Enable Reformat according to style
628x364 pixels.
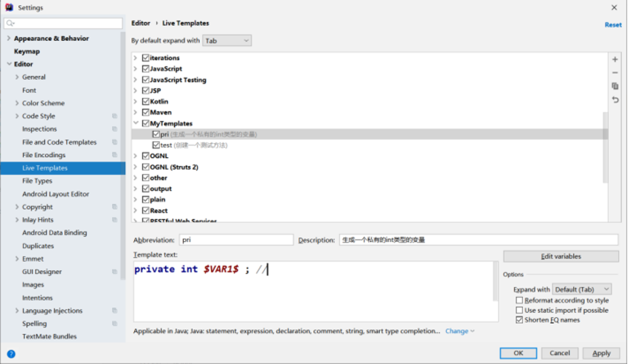point(519,301)
